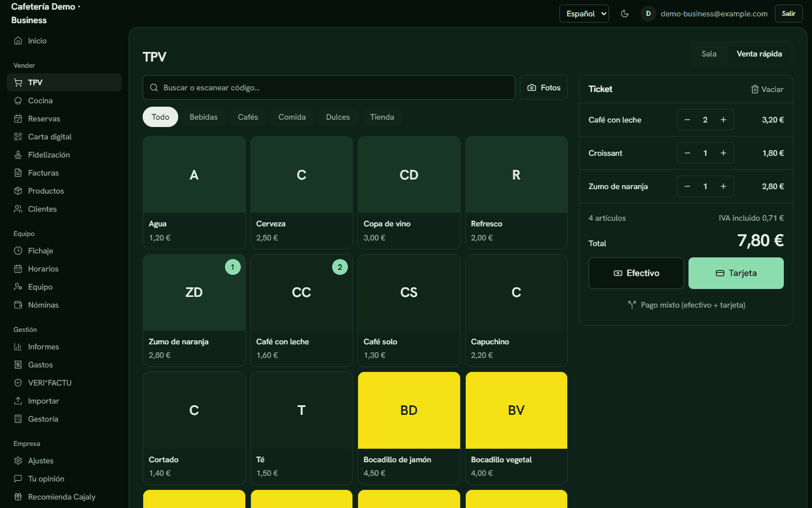Toggle dark mode with moon icon

625,14
